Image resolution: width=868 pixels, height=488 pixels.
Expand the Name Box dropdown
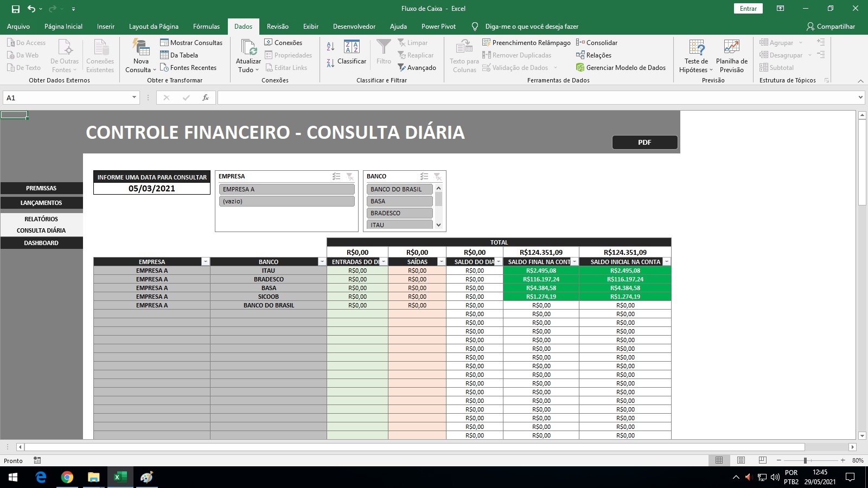click(x=134, y=98)
